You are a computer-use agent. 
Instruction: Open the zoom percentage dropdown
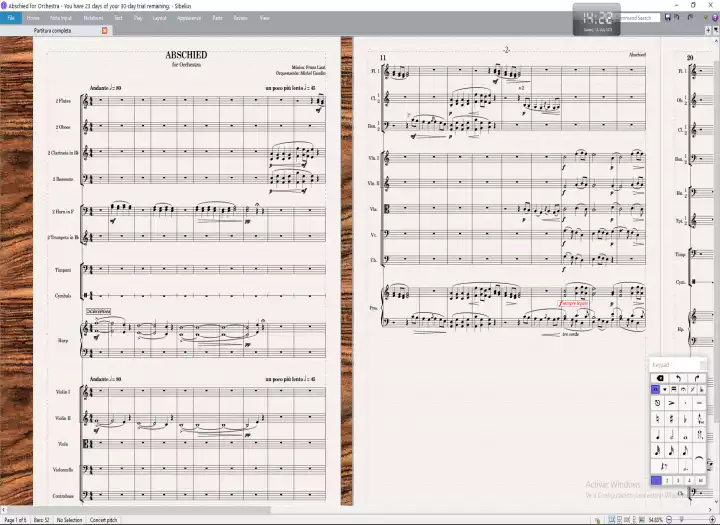tap(656, 520)
